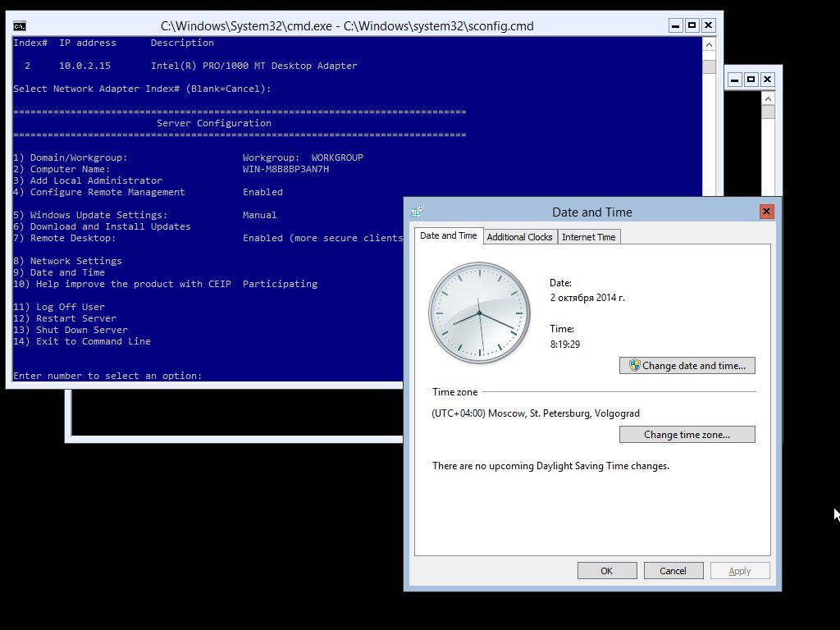Click 'Select Network Adapter Index#' prompt
This screenshot has height=630, width=840.
[142, 89]
